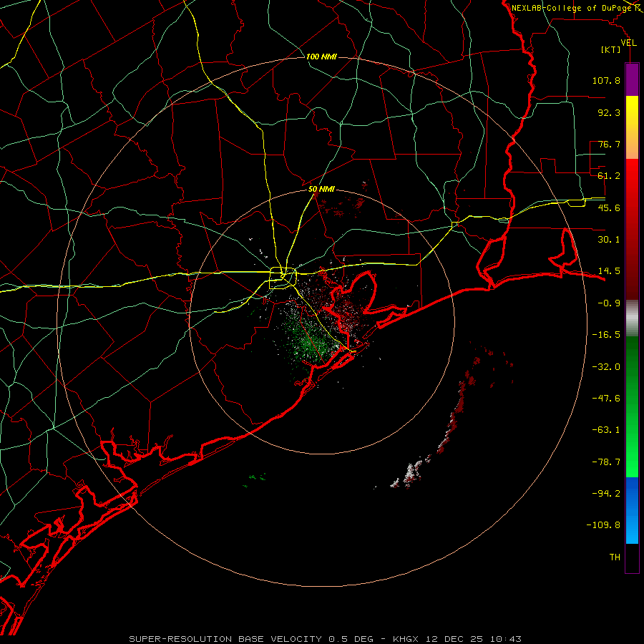Pick the gray segment of velocity scale
644x644 pixels.
[x=632, y=318]
